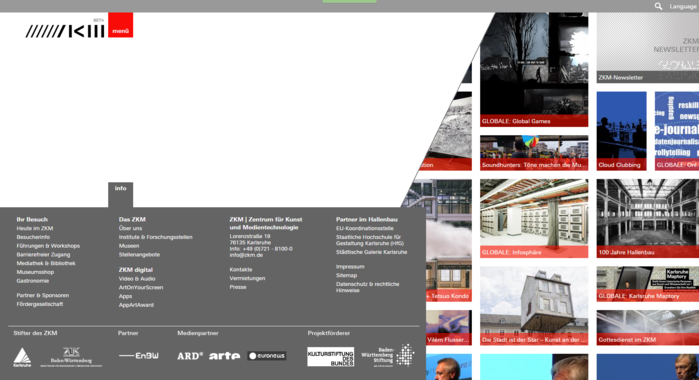Open GLOBALE: Global Games tile
Image resolution: width=699 pixels, height=380 pixels.
tap(534, 70)
